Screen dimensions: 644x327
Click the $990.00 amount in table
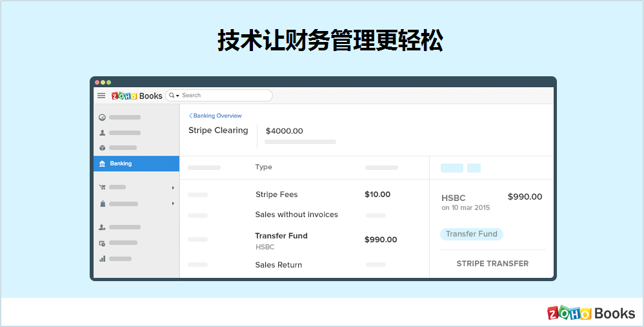coord(381,240)
